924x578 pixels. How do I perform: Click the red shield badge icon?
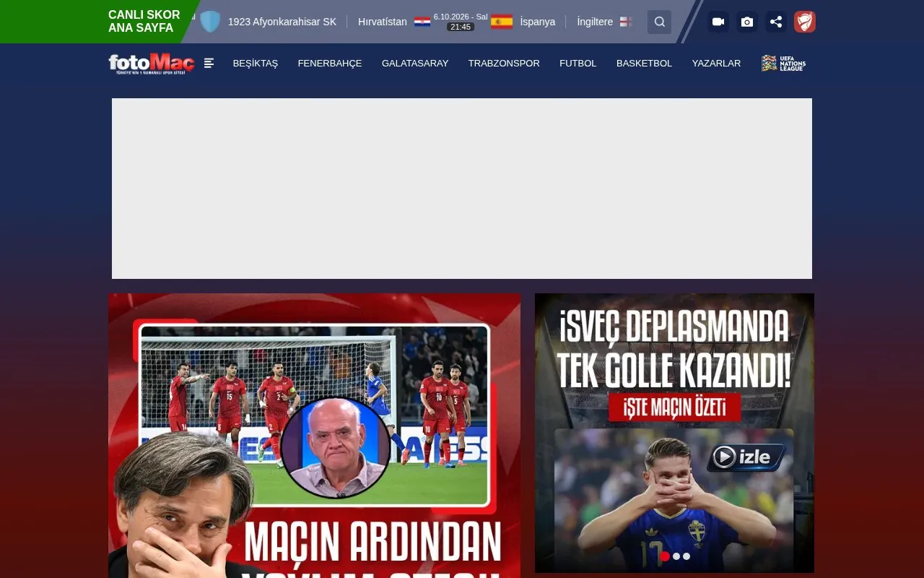pyautogui.click(x=805, y=22)
